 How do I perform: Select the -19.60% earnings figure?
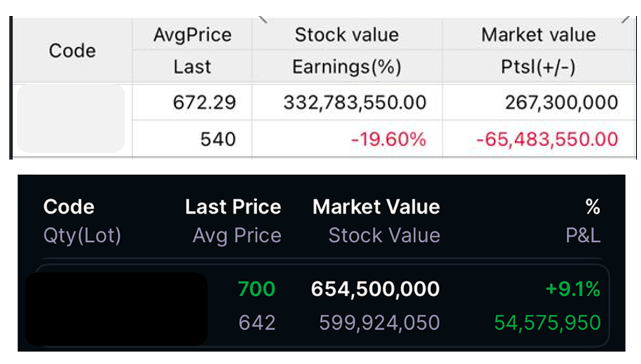click(388, 139)
